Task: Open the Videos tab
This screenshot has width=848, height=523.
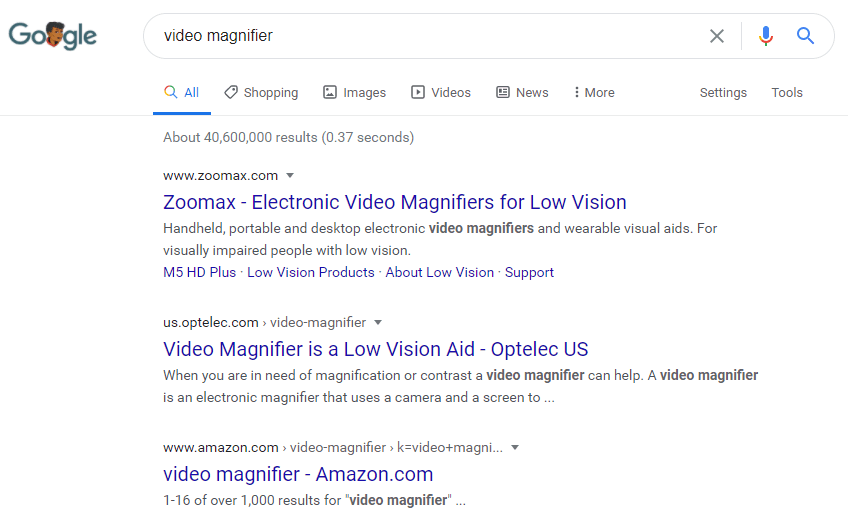Action: point(441,92)
